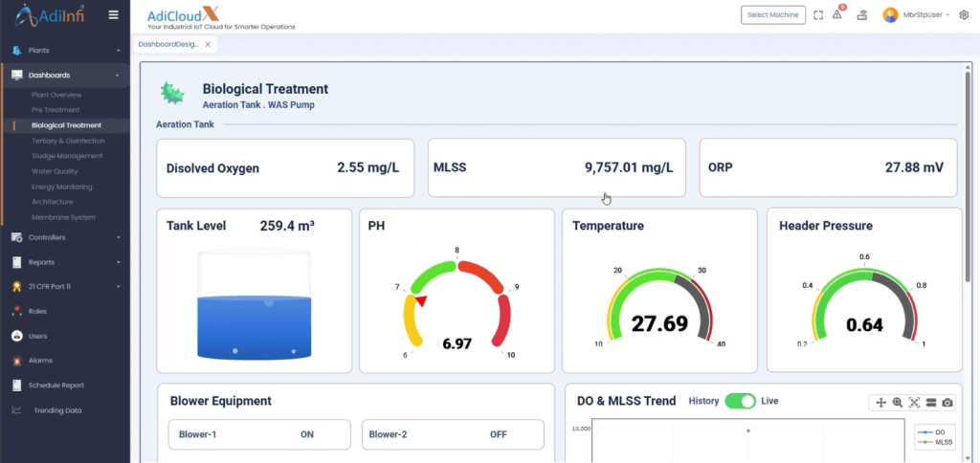980x463 pixels.
Task: Click the Tank Level 259.4 m³ value
Action: click(287, 226)
